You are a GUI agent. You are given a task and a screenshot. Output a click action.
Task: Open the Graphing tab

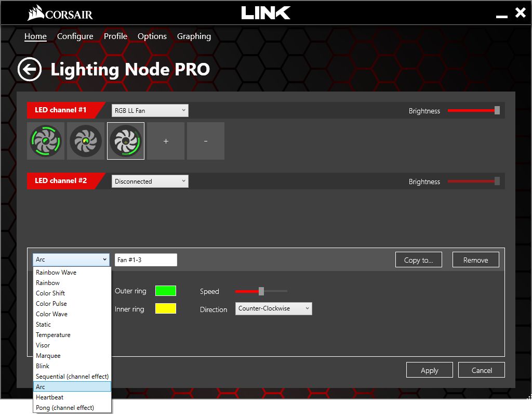(x=194, y=36)
